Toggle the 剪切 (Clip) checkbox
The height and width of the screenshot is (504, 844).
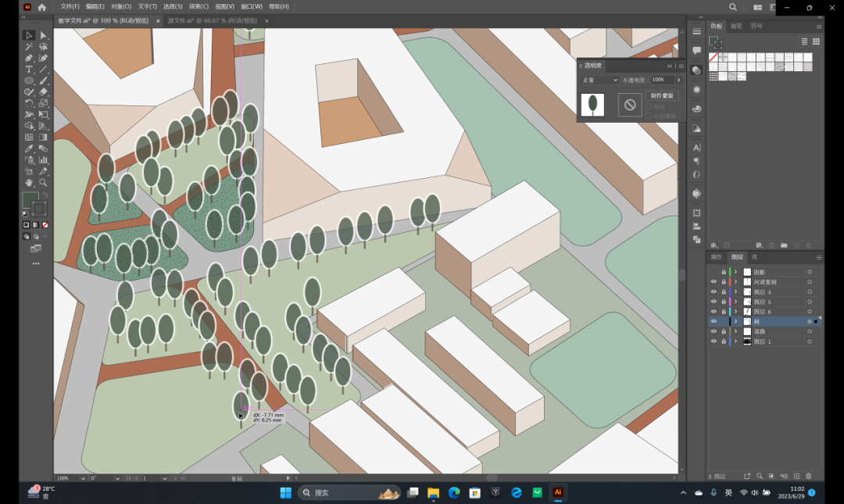pos(649,106)
